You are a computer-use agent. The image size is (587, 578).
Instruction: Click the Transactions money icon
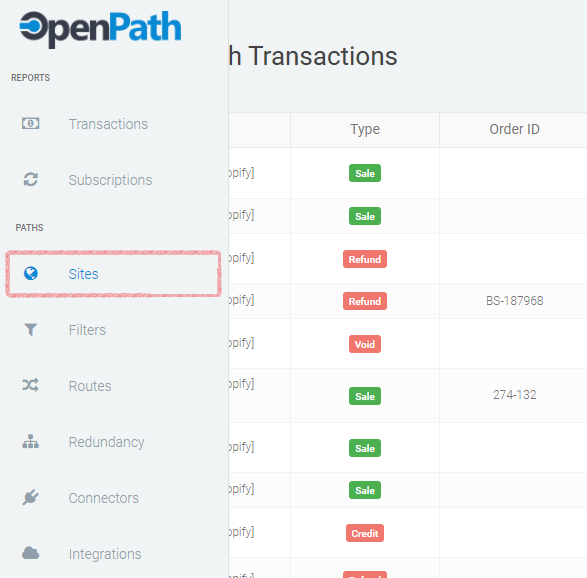pyautogui.click(x=30, y=124)
